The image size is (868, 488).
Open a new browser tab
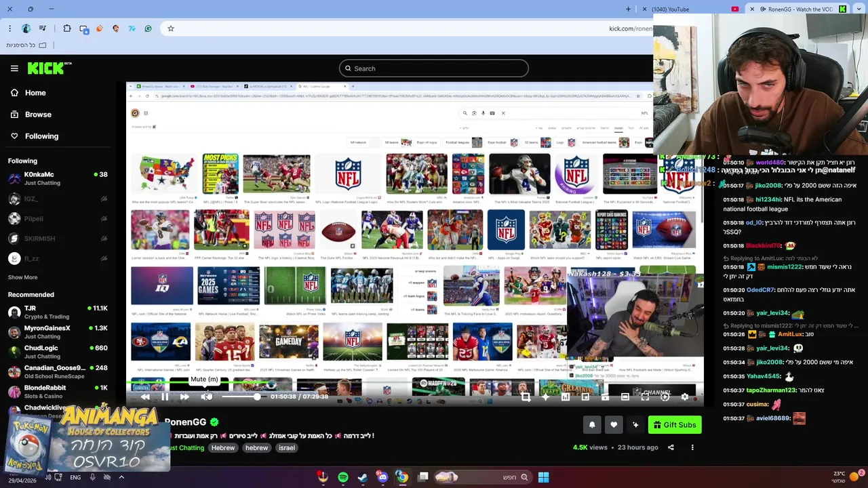[x=628, y=9]
